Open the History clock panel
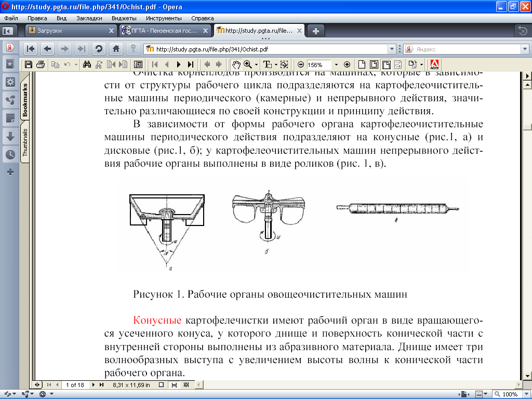 (10, 154)
